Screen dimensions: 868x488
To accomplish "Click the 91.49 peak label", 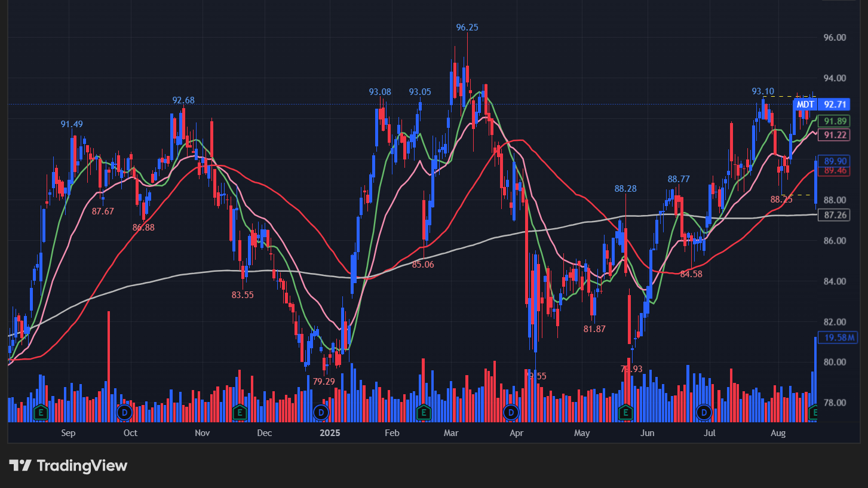I will click(x=72, y=124).
